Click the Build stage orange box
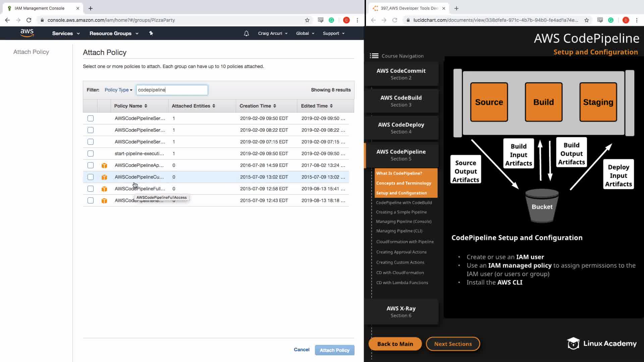 543,102
